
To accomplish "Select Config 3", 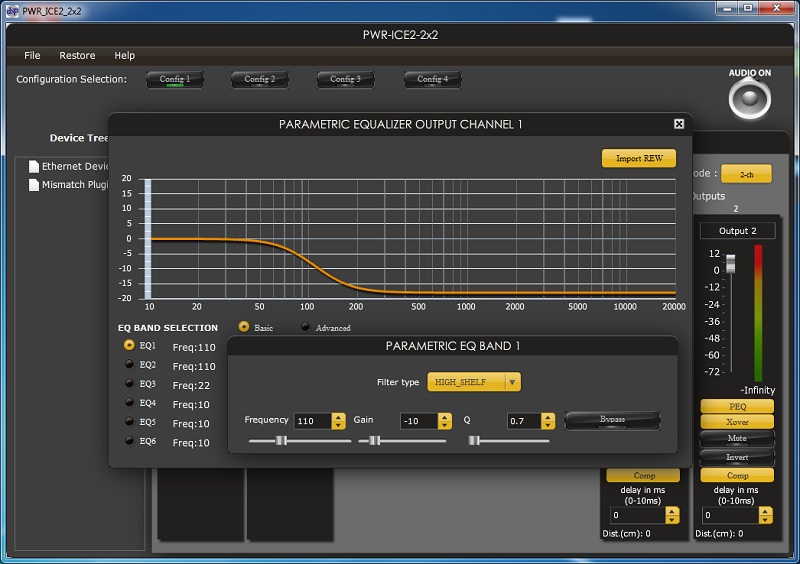I will click(x=345, y=80).
